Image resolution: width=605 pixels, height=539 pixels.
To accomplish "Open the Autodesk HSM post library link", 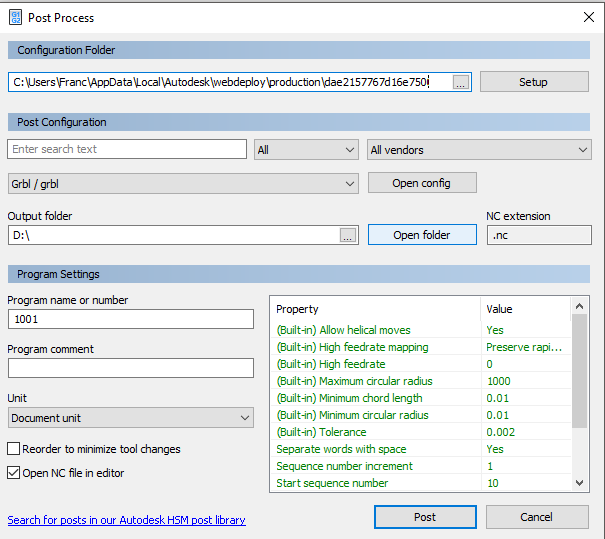I will 127,520.
